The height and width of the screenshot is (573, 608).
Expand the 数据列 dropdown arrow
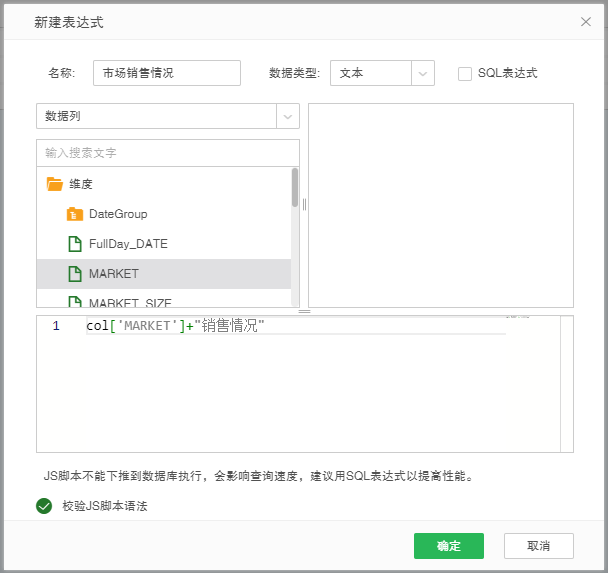tap(288, 116)
